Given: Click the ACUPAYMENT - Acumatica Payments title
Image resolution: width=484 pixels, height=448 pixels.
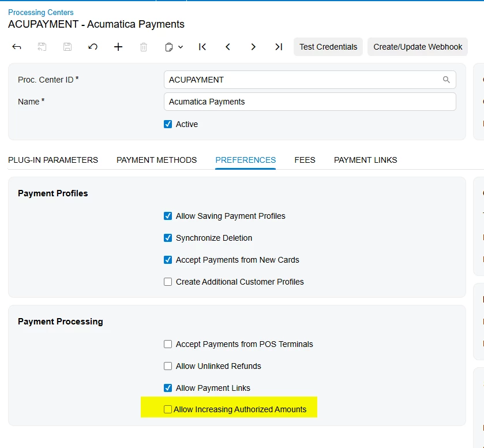Looking at the screenshot, I should [x=96, y=24].
